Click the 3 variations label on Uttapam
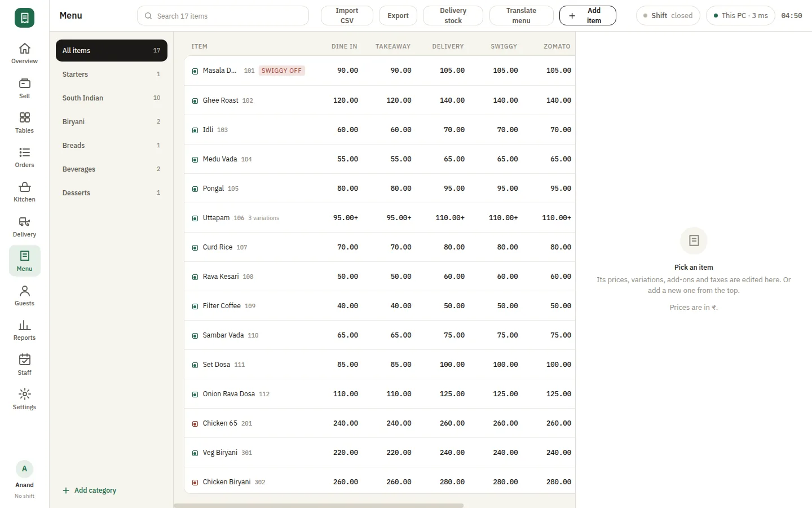 coord(264,218)
